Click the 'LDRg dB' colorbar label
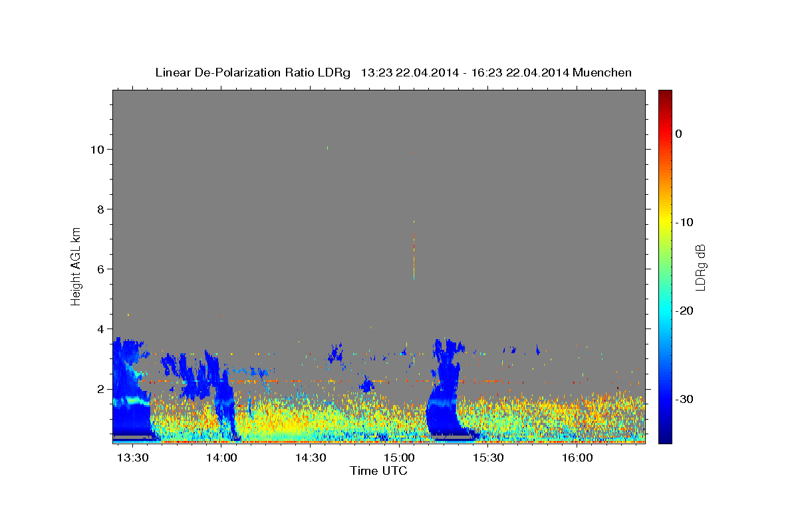This screenshot has height=532, width=798. [700, 267]
